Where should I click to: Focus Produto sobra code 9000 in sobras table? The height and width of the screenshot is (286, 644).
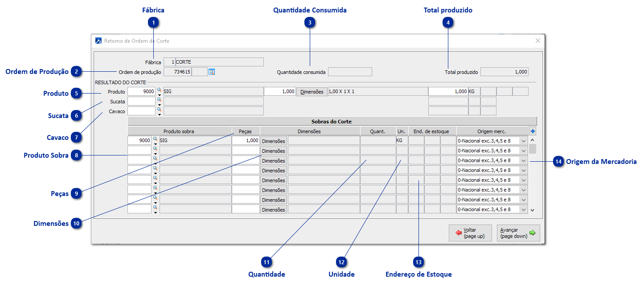[x=140, y=140]
